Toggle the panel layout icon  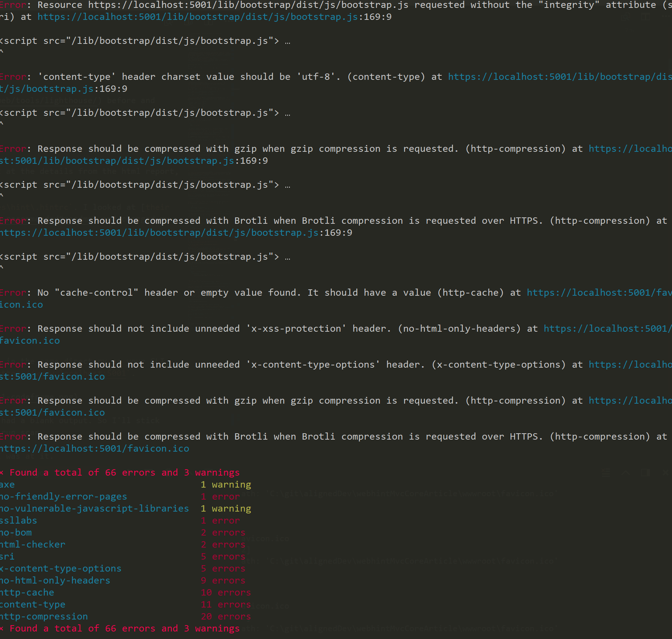(x=646, y=473)
